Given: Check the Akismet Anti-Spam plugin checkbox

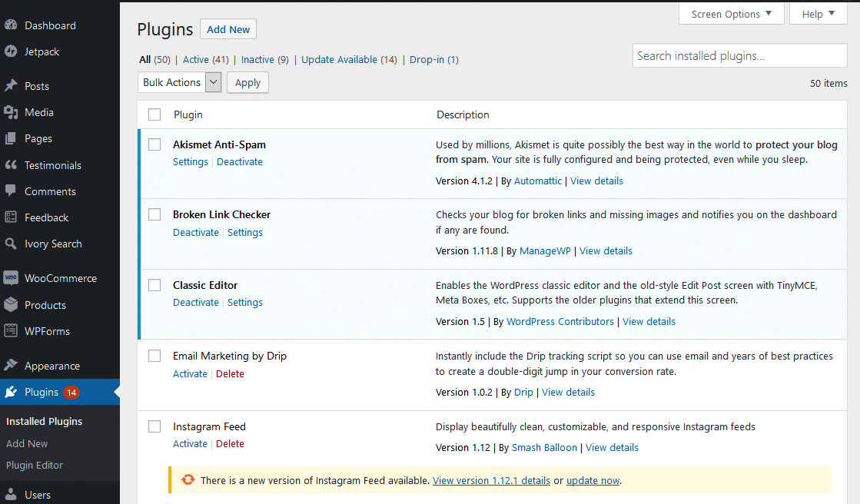Looking at the screenshot, I should (x=154, y=144).
